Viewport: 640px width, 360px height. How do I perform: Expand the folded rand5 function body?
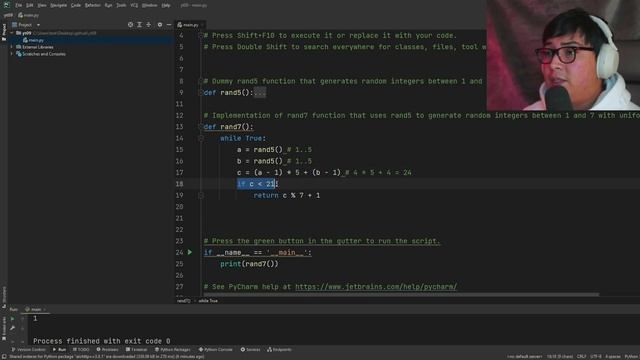(x=260, y=93)
